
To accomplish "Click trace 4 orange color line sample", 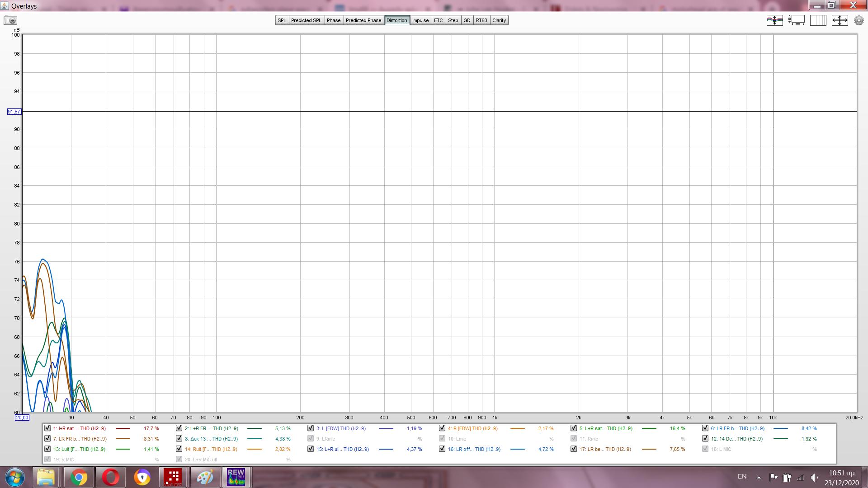I will click(x=517, y=428).
